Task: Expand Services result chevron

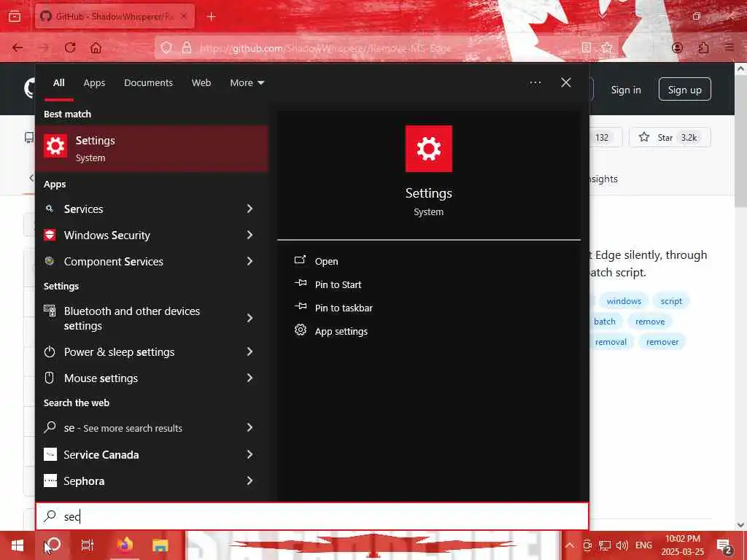Action: [x=249, y=209]
